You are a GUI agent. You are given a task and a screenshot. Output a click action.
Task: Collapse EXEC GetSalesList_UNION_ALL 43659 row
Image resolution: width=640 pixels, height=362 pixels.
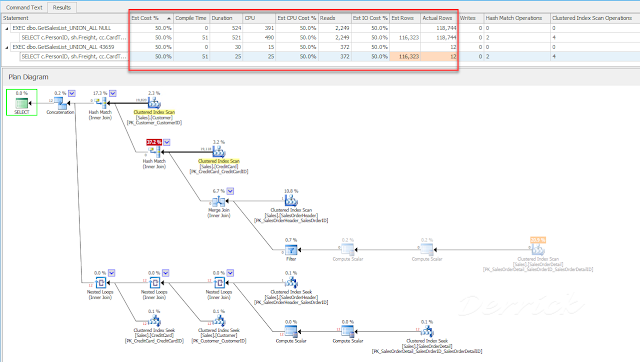[x=7, y=47]
